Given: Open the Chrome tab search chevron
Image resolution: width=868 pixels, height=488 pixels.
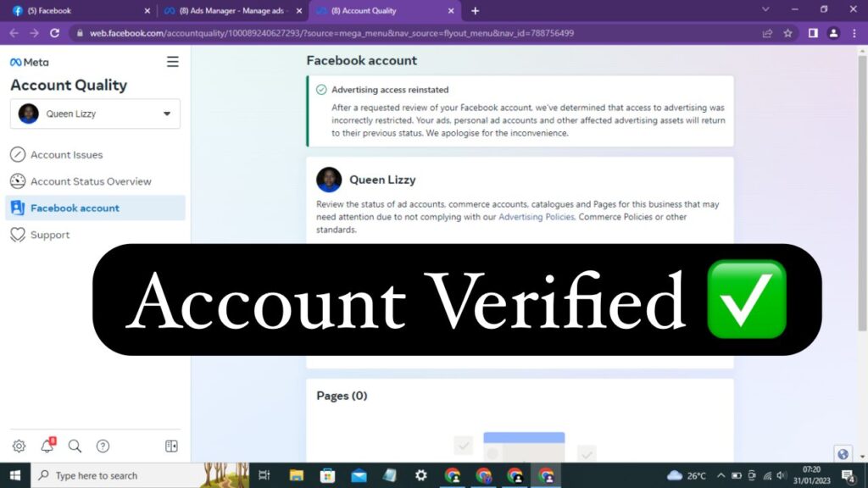Looking at the screenshot, I should 765,9.
